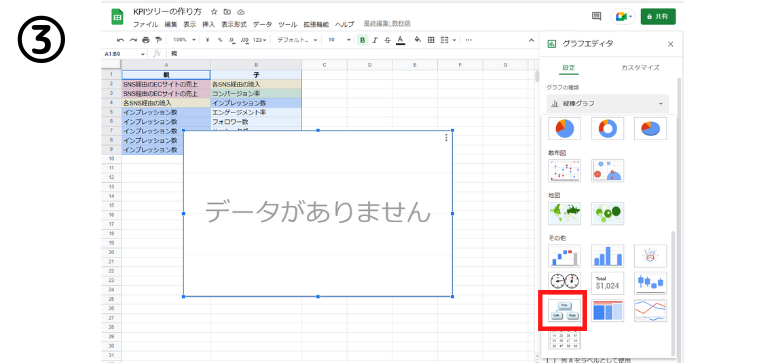The image size is (768, 363).
Task: Open the 挿入 menu
Action: pos(209,24)
